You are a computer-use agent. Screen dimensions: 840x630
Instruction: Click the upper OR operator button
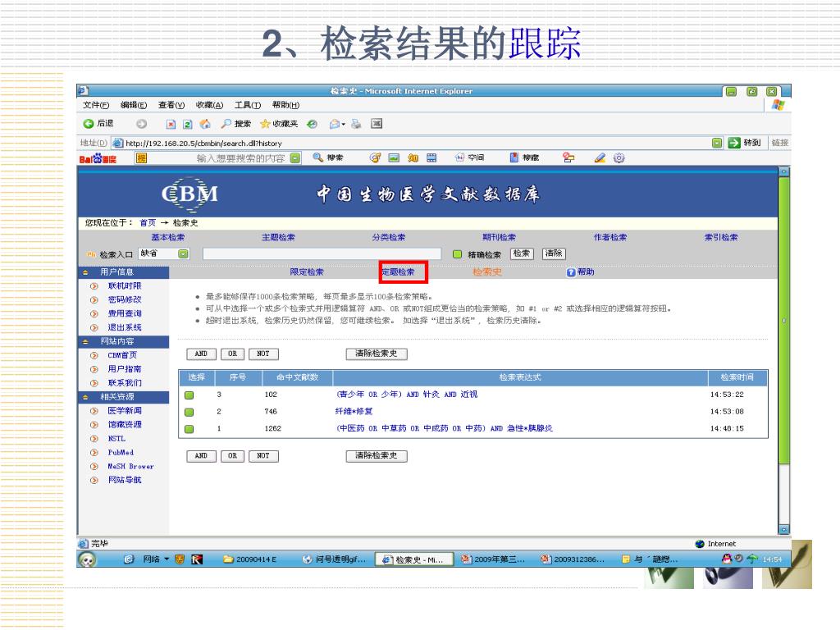pyautogui.click(x=232, y=354)
